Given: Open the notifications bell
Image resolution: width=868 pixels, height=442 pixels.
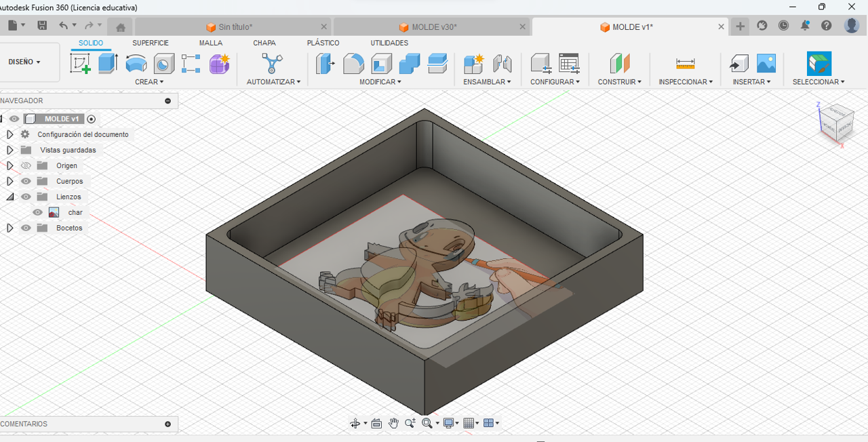Looking at the screenshot, I should [805, 26].
